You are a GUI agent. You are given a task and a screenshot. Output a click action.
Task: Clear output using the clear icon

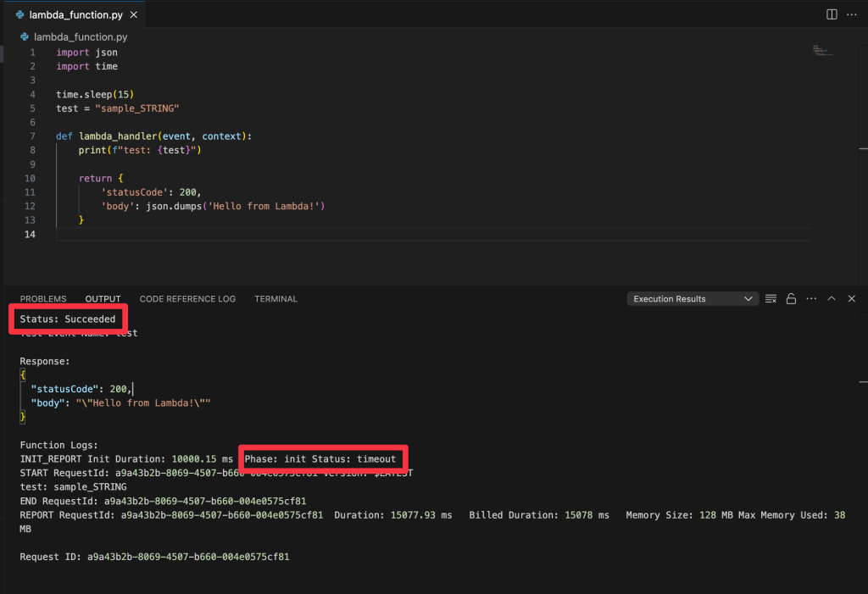point(771,299)
